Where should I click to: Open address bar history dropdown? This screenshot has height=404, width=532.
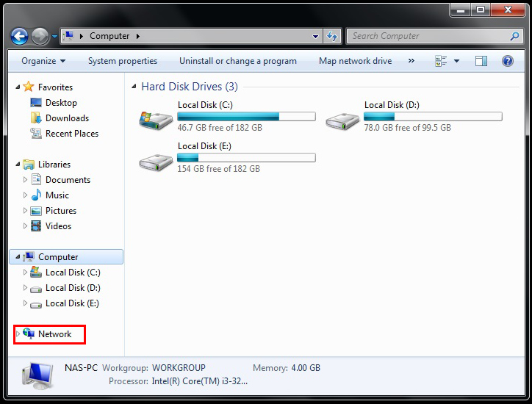click(315, 36)
